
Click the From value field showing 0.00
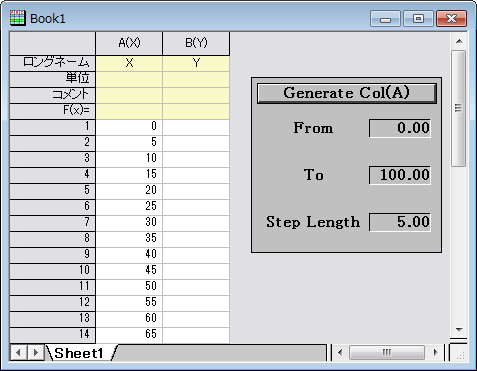(x=400, y=128)
